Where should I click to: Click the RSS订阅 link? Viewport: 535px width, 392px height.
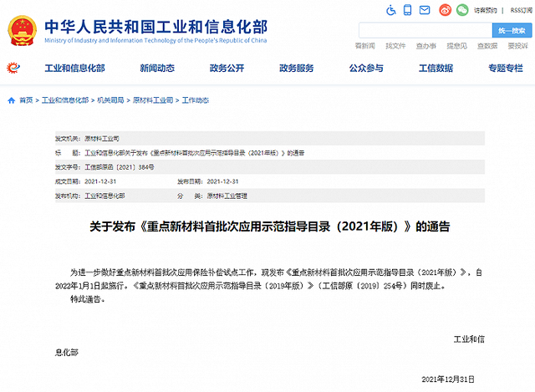point(522,10)
